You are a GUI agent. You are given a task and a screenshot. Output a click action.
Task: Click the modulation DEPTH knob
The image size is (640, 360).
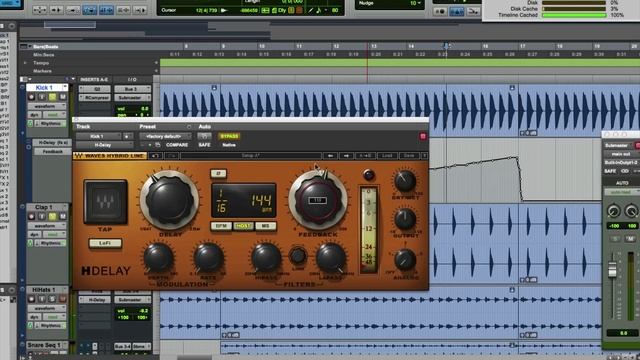[158, 258]
